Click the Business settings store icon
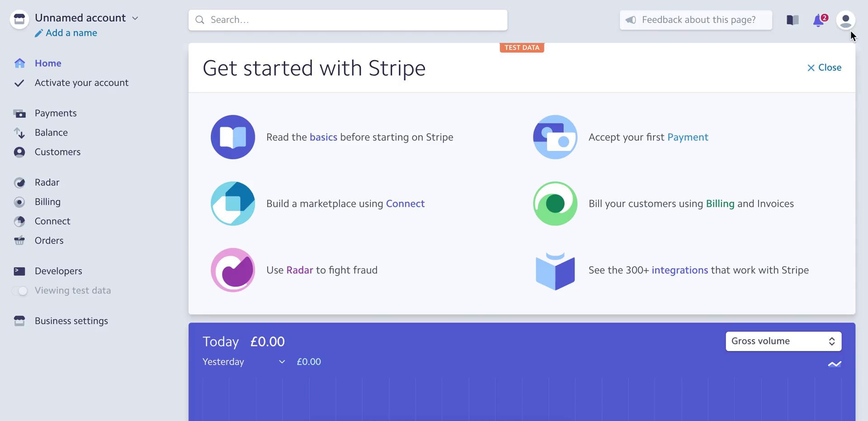This screenshot has height=421, width=868. click(19, 321)
